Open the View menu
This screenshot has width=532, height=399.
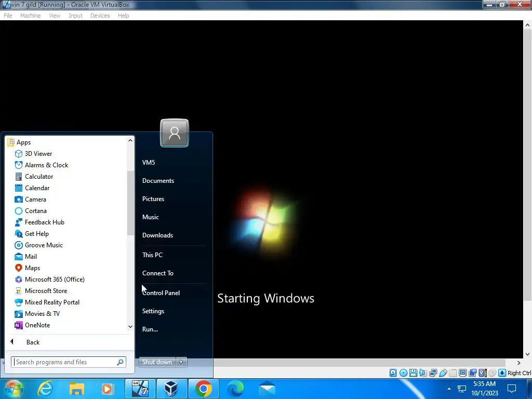55,16
